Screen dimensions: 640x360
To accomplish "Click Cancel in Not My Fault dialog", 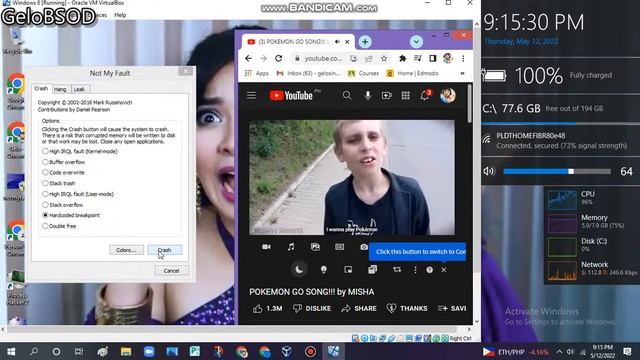I will [x=171, y=271].
